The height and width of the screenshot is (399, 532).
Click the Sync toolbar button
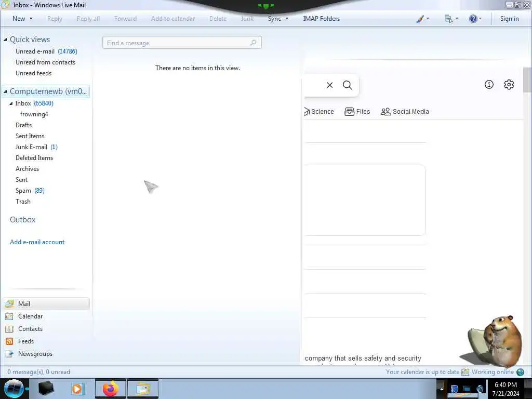(274, 19)
